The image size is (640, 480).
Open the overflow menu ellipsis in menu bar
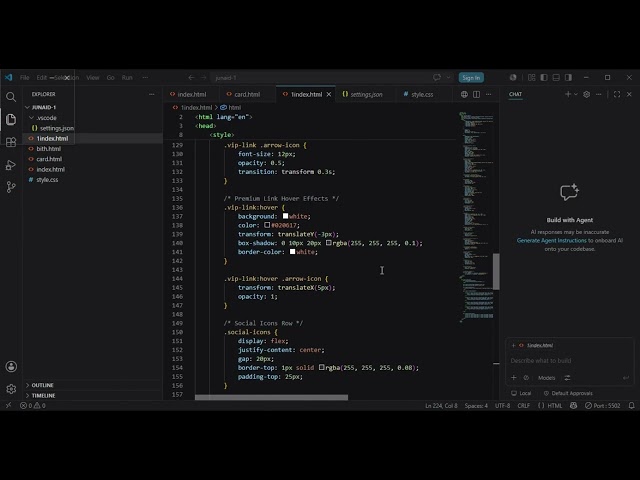click(x=145, y=78)
